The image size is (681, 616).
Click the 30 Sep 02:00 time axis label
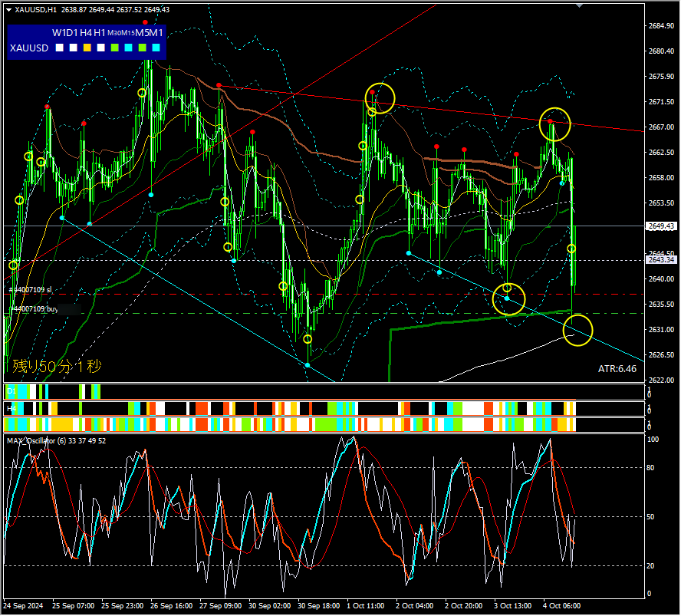tap(269, 606)
